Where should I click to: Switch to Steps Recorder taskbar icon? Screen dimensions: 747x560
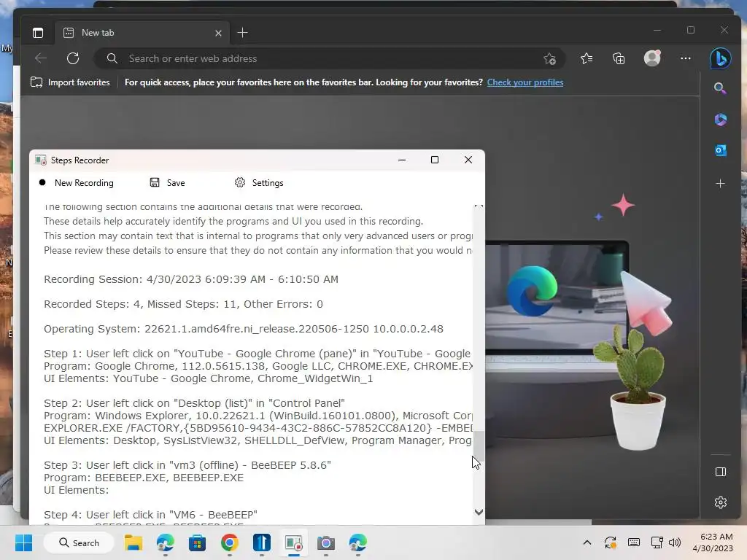tap(294, 542)
